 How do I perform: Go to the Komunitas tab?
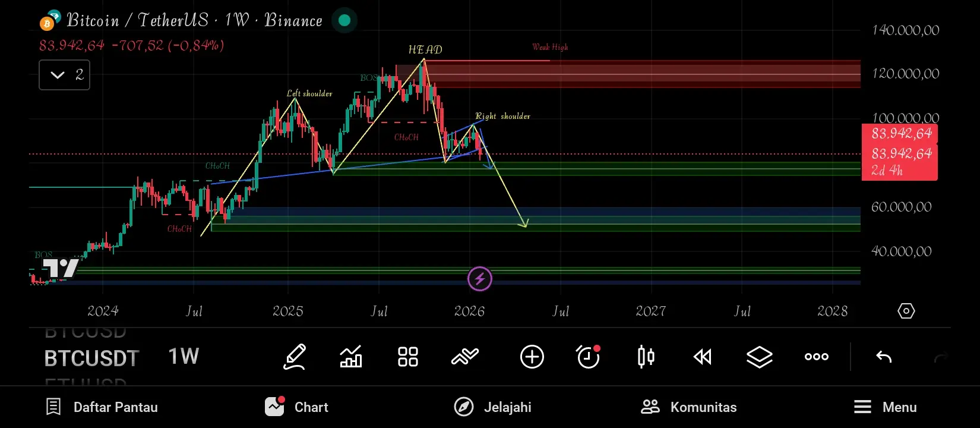point(689,407)
